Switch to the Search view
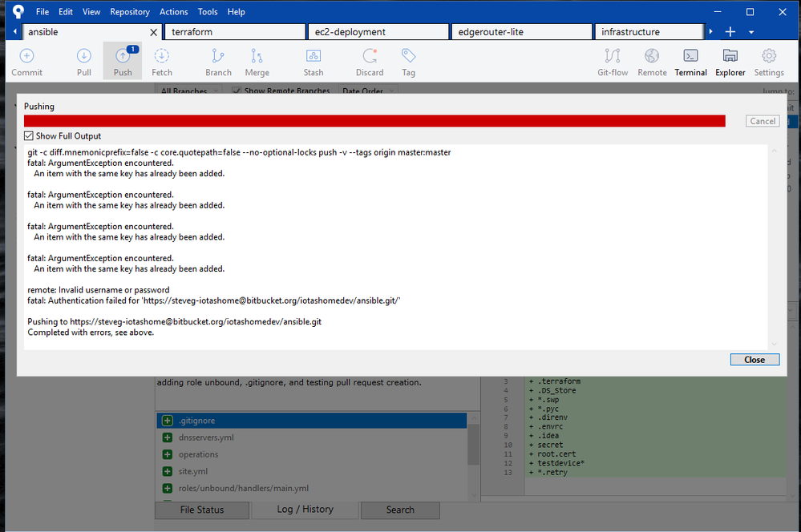This screenshot has height=532, width=801. coord(400,510)
